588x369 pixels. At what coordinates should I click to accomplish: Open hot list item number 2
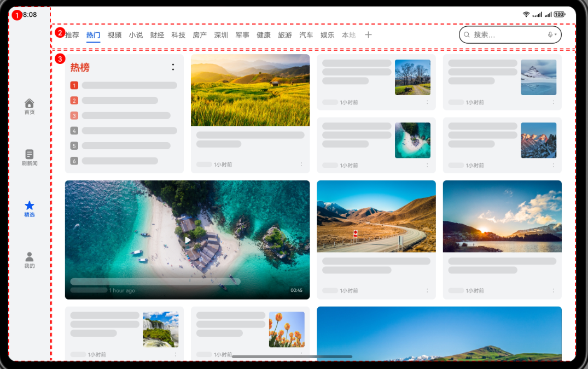114,101
